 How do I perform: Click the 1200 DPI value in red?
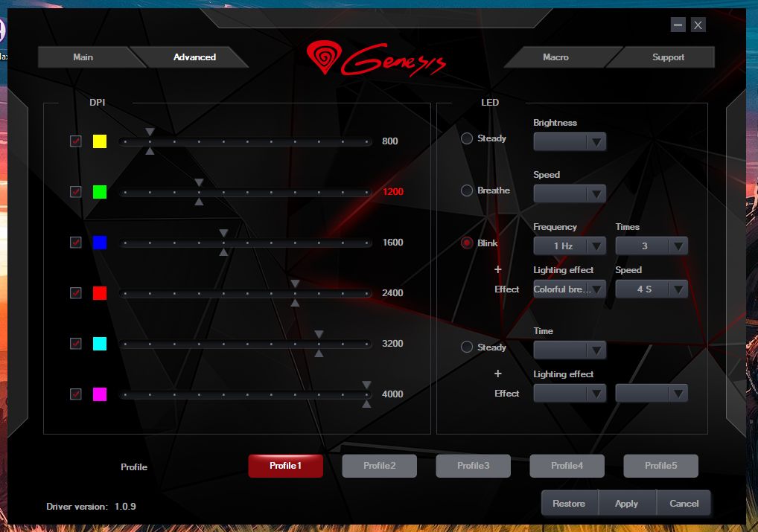[x=392, y=192]
